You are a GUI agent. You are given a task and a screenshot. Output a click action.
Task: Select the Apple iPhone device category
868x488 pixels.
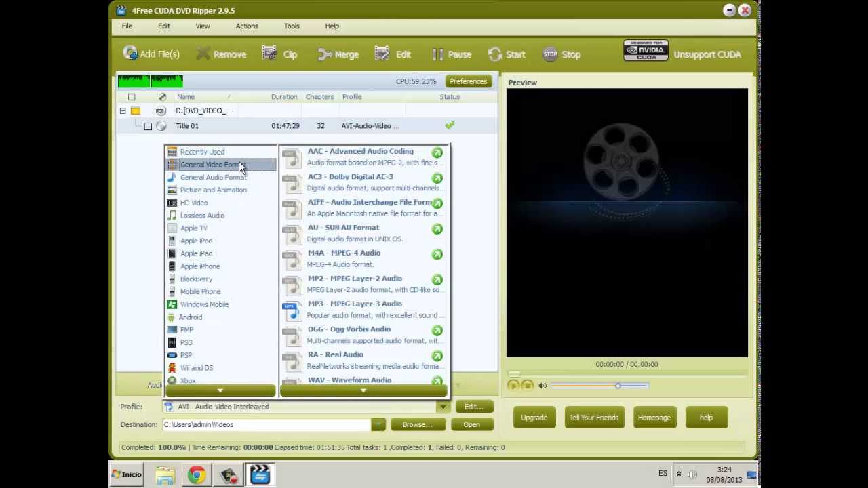221,266
